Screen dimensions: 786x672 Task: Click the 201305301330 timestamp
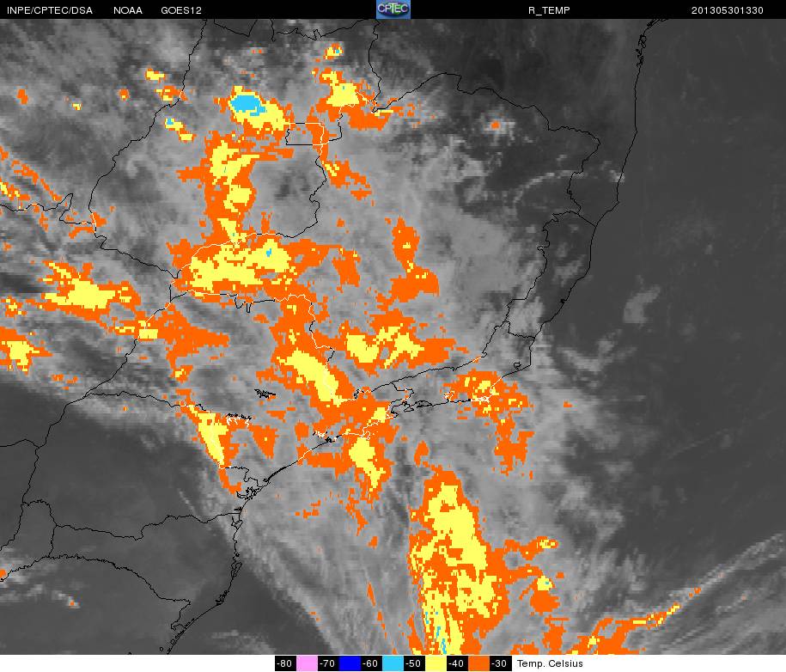click(727, 10)
